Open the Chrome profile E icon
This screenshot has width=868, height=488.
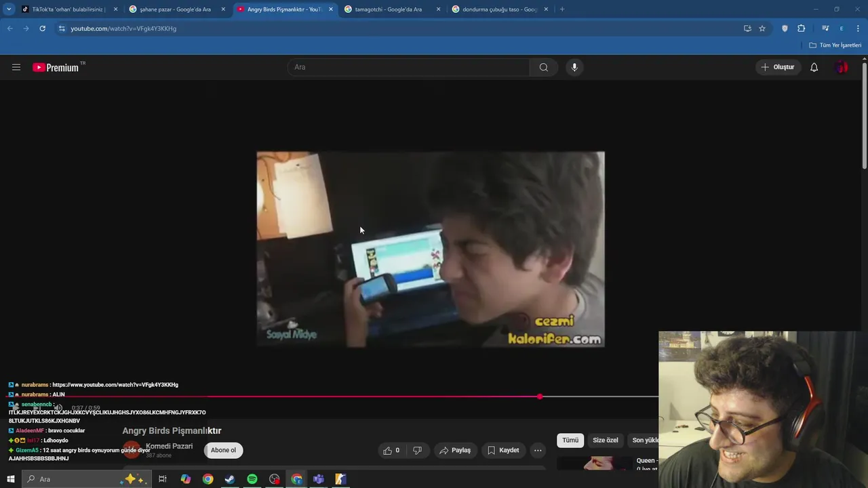pos(842,28)
